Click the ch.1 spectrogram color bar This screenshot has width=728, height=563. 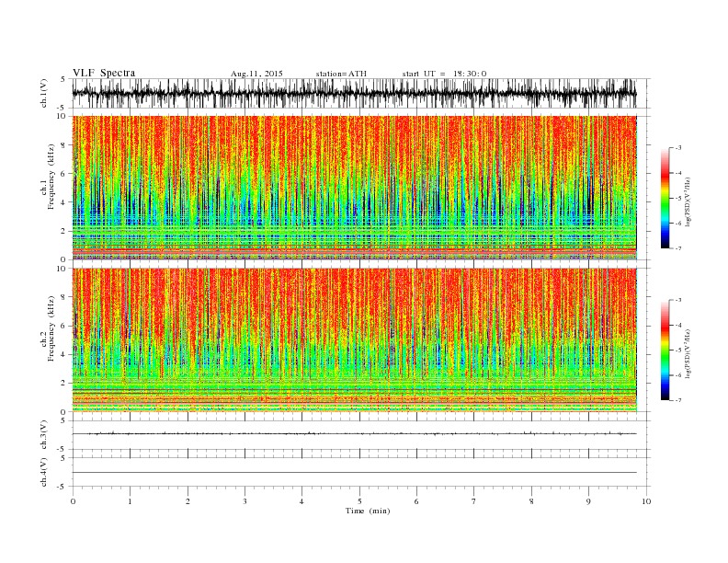(x=665, y=199)
